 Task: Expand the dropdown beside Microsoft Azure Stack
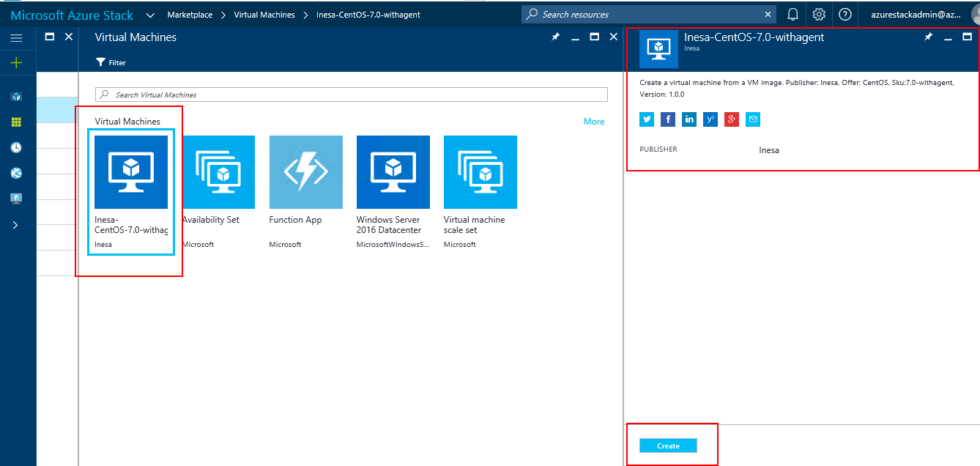149,15
